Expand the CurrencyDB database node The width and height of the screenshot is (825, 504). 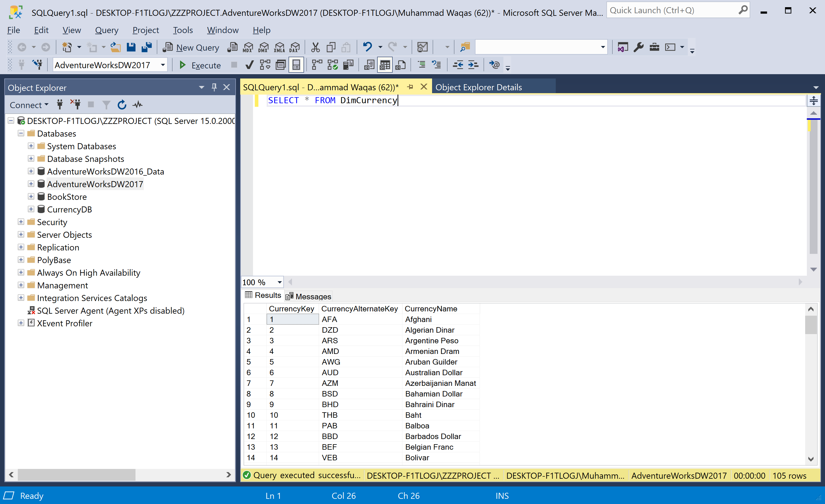(x=31, y=209)
